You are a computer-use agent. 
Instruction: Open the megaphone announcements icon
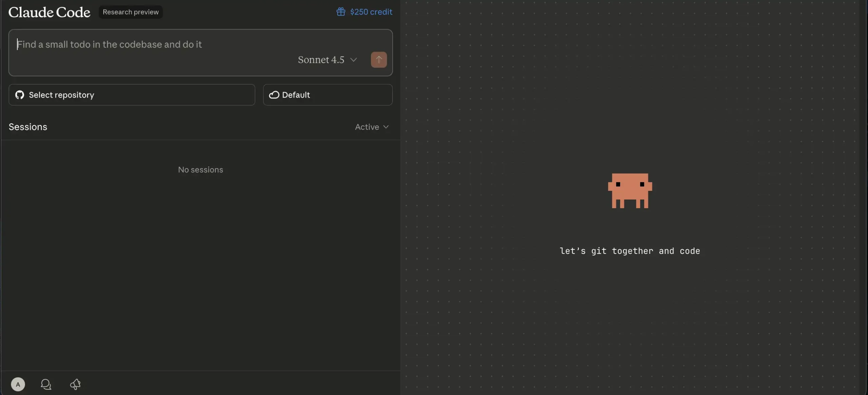pyautogui.click(x=75, y=384)
